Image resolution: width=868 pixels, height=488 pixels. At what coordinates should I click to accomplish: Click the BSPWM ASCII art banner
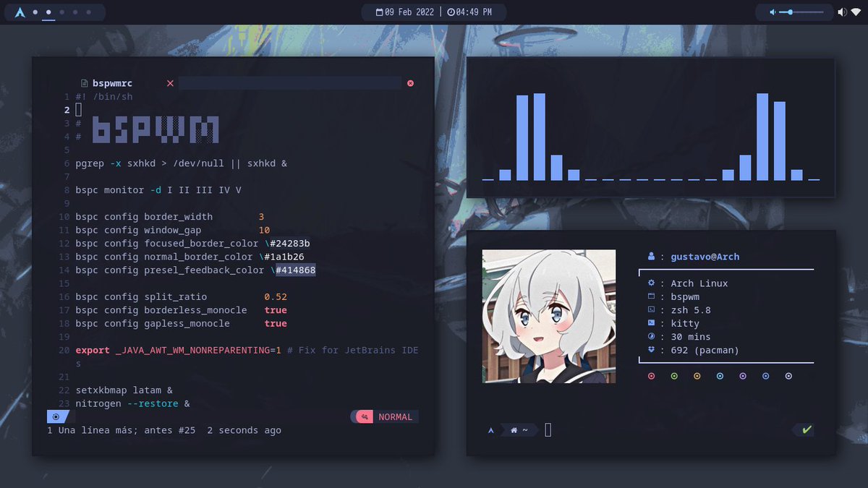coord(156,130)
